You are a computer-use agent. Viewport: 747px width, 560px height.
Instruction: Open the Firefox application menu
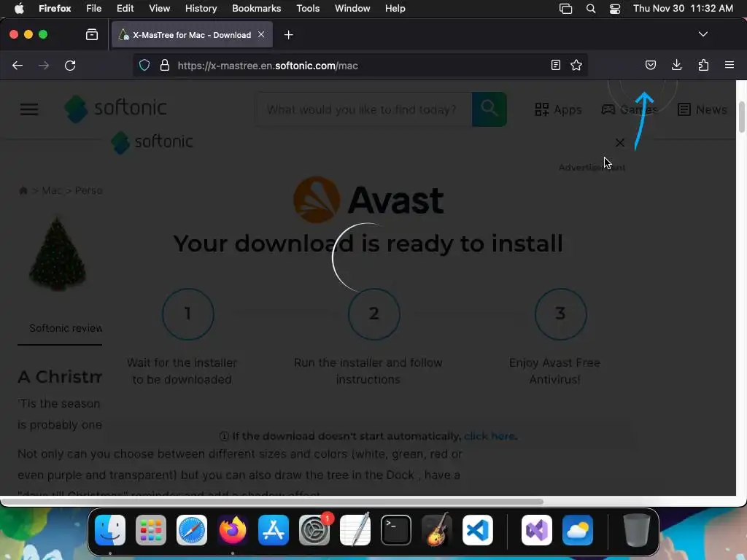pyautogui.click(x=729, y=65)
